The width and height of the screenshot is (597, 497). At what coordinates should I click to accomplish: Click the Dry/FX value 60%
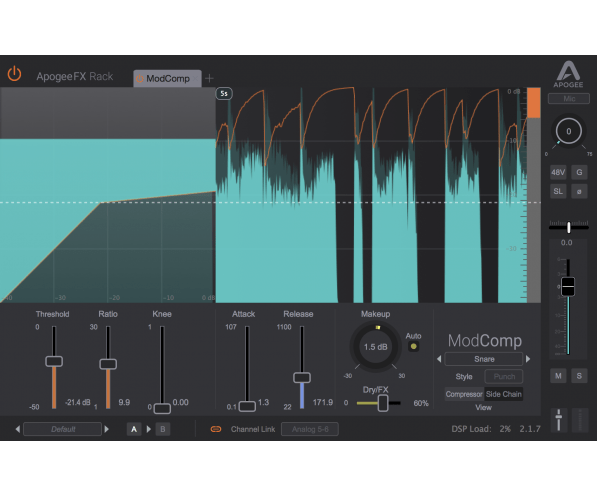point(421,403)
